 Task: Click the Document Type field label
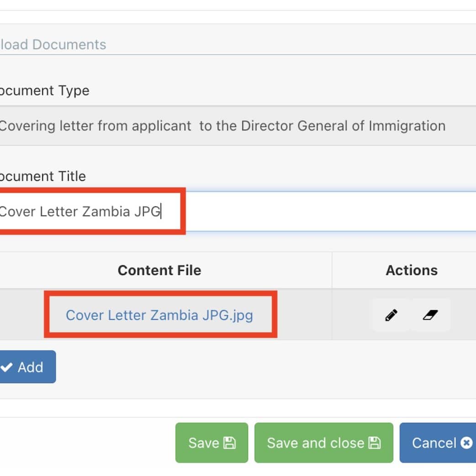pos(44,90)
